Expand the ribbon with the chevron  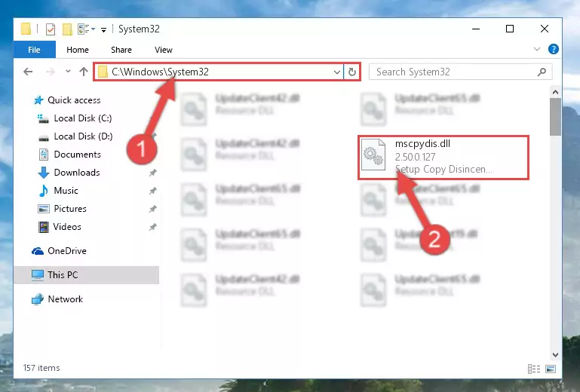pyautogui.click(x=537, y=49)
